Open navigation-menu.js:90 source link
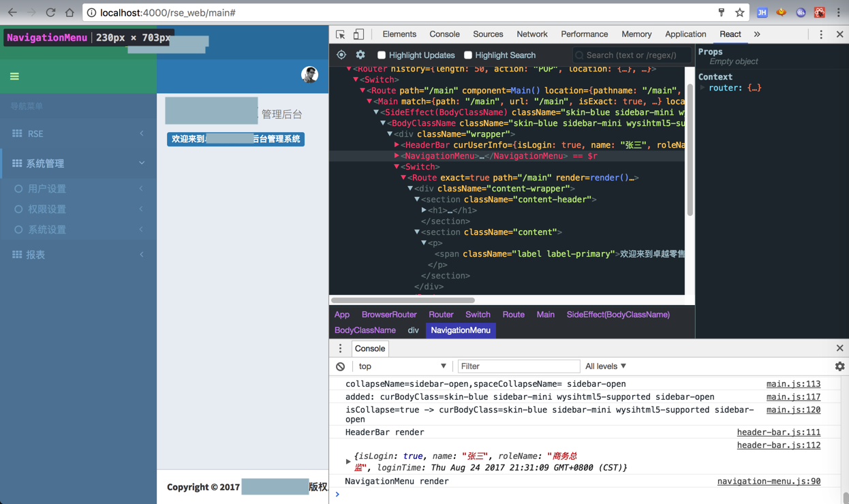This screenshot has height=504, width=849. (x=769, y=482)
